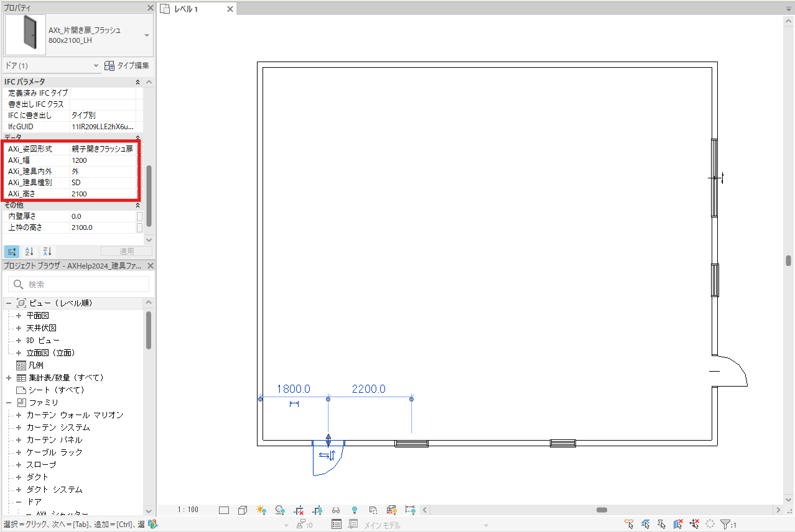Collapse the IFC パラメータ section

pyautogui.click(x=137, y=82)
